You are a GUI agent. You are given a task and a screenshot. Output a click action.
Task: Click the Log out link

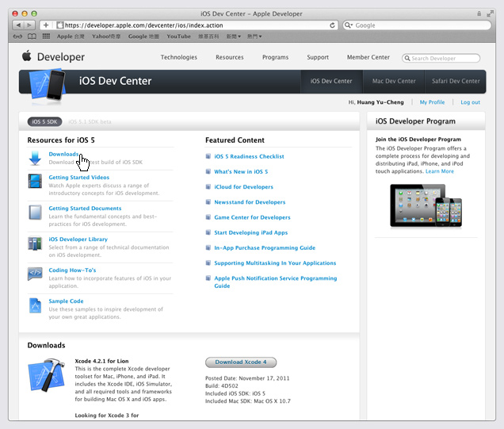point(470,102)
